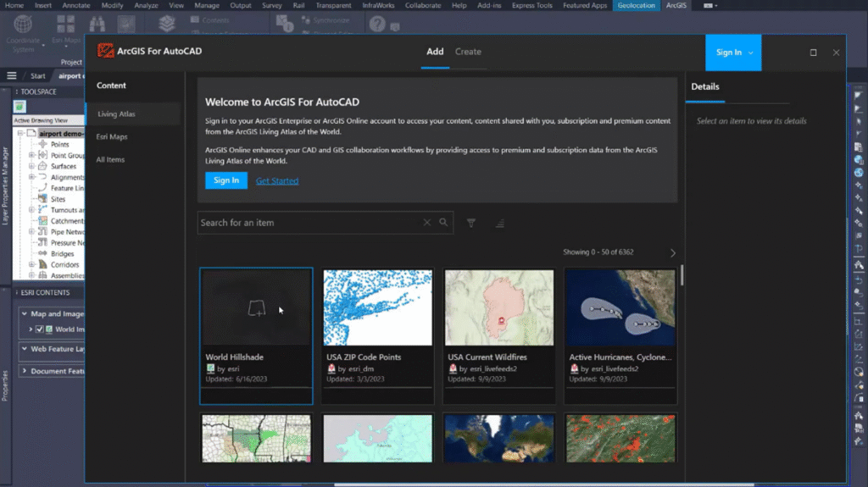Expand the Document Feature section
Screen dimensions: 868x487
[25, 371]
